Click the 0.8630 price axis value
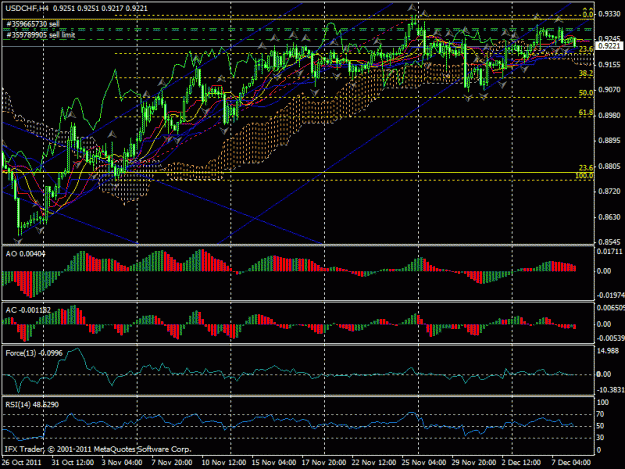 click(x=610, y=217)
